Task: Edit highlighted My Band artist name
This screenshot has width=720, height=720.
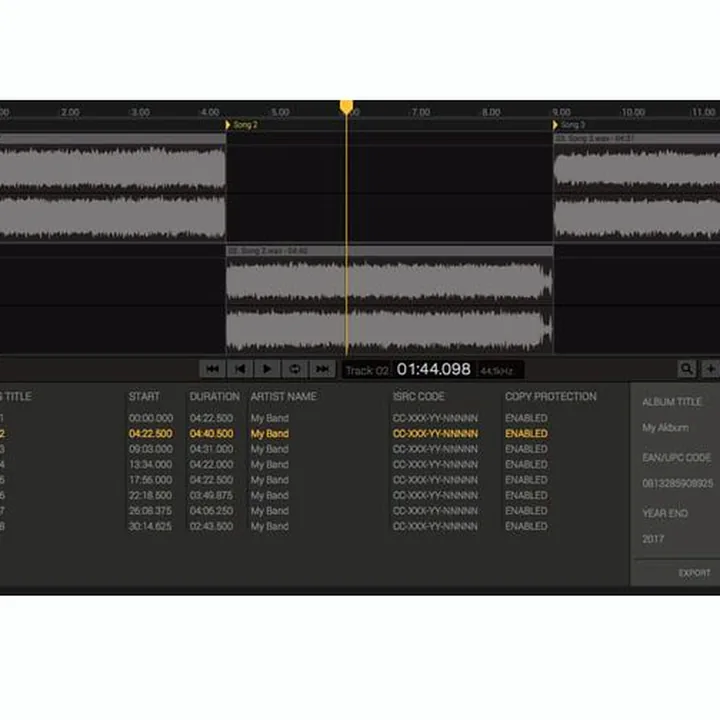Action: (x=270, y=433)
